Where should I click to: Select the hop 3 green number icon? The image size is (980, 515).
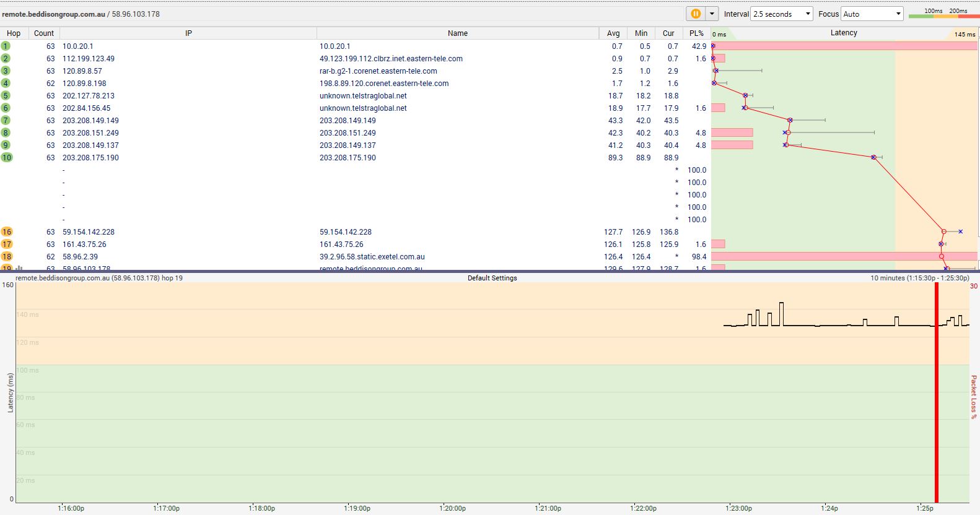pyautogui.click(x=6, y=71)
